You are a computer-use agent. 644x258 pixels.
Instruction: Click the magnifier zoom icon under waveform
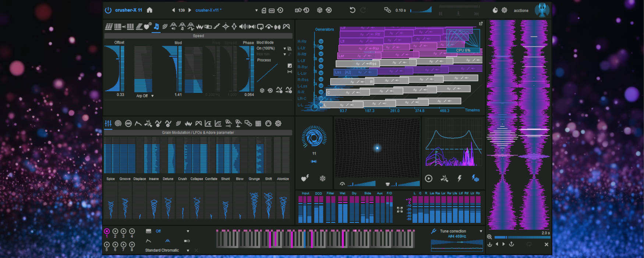tap(489, 237)
